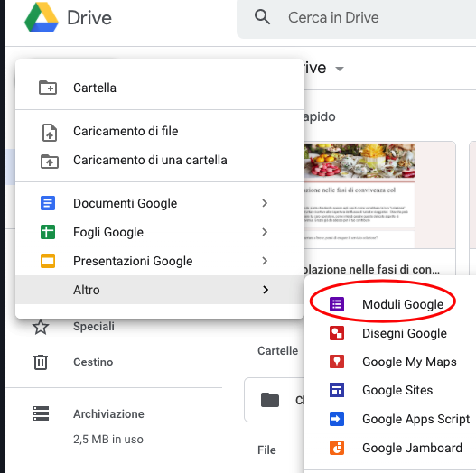Click the Cestino trash icon
Screen dimensions: 476x473
point(41,362)
